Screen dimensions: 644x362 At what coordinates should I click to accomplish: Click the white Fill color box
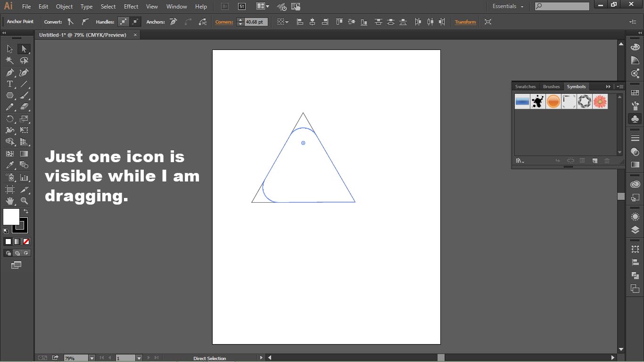(x=11, y=217)
